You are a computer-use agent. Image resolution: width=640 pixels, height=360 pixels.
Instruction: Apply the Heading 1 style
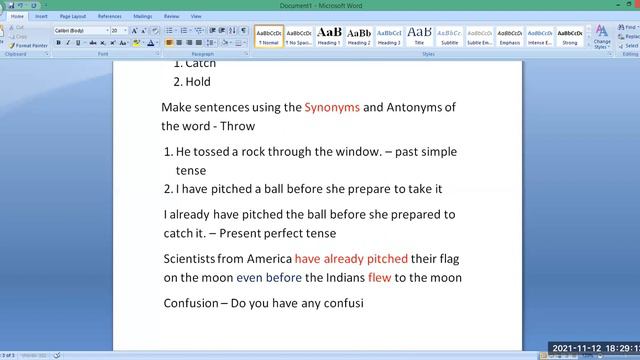(x=329, y=36)
